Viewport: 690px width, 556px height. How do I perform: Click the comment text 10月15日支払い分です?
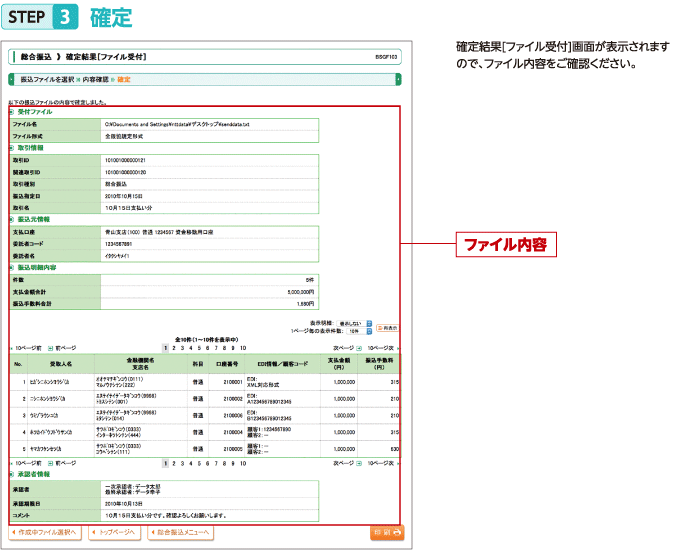165,515
